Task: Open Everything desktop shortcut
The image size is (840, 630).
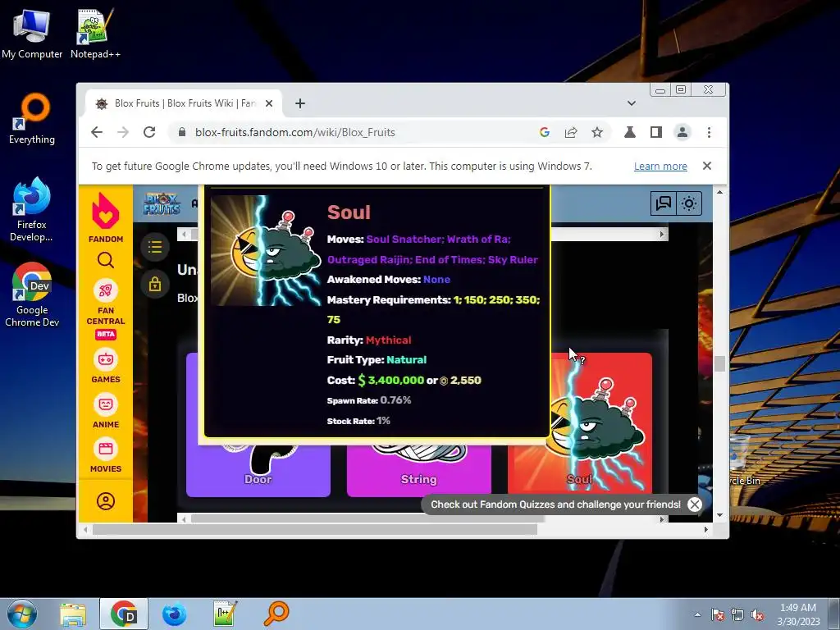Action: pos(32,119)
